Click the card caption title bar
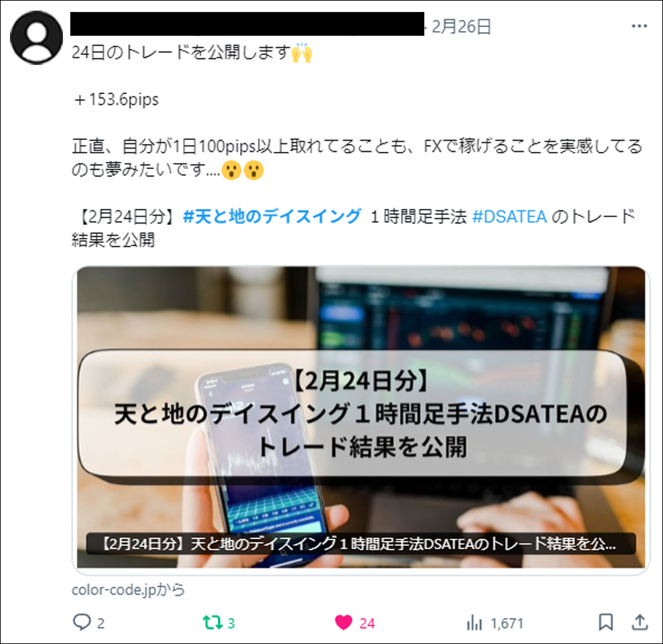The width and height of the screenshot is (663, 644). point(361,543)
